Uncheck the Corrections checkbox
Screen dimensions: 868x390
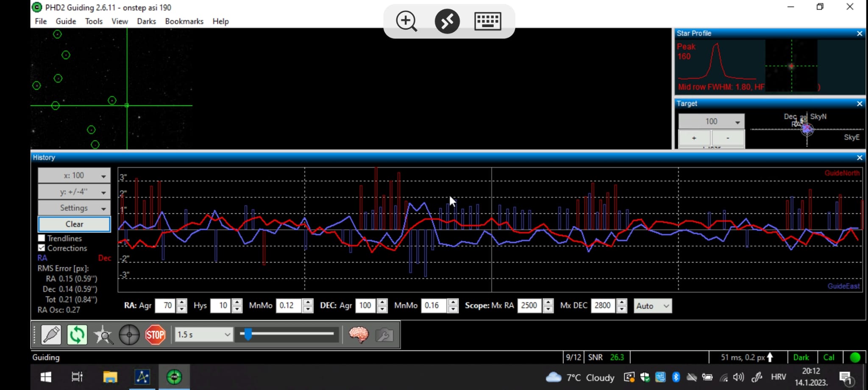click(42, 248)
